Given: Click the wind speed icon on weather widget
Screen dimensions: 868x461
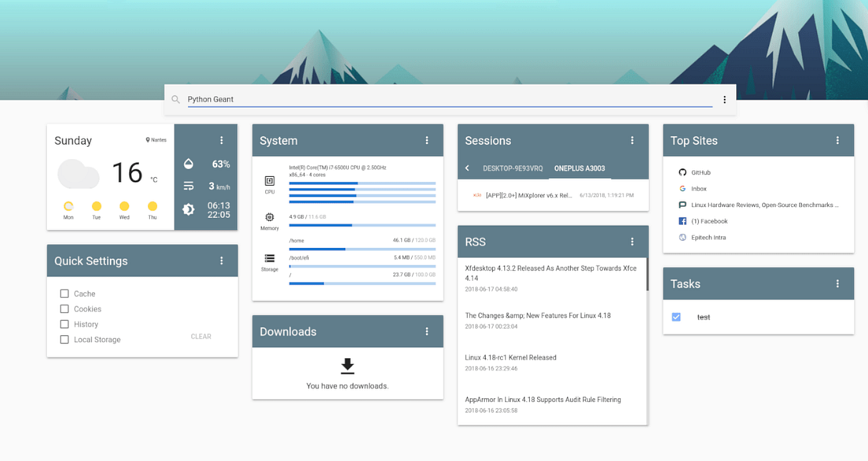Looking at the screenshot, I should pyautogui.click(x=189, y=186).
